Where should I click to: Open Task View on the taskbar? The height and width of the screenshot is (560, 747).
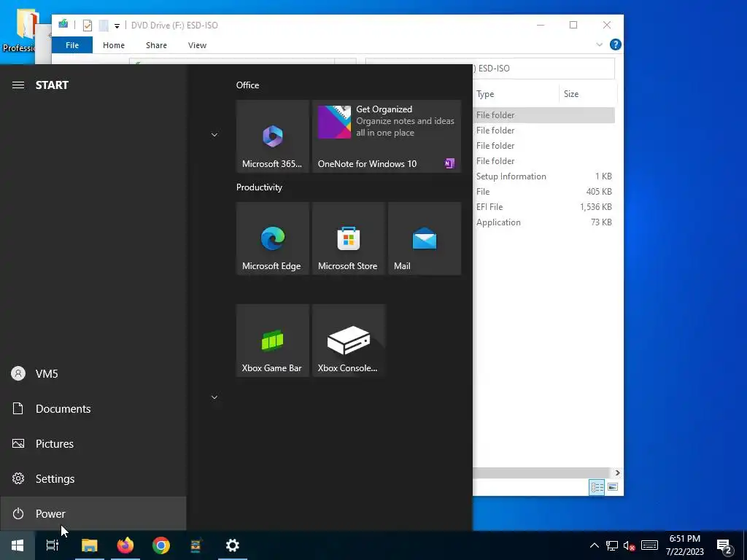[53, 545]
